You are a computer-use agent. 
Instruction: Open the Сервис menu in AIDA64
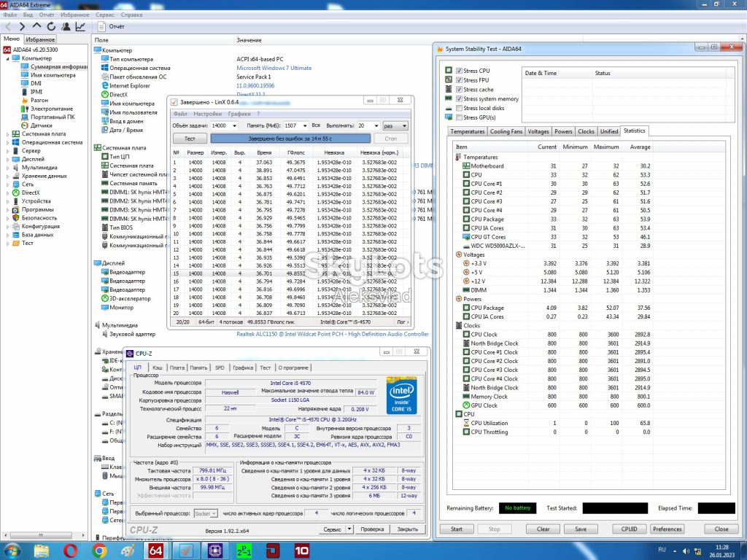[105, 15]
